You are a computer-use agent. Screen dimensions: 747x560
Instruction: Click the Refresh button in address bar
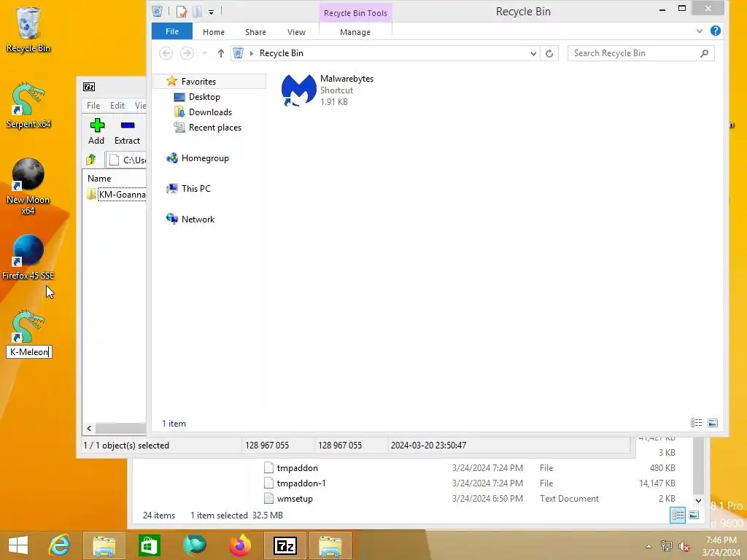click(x=549, y=53)
